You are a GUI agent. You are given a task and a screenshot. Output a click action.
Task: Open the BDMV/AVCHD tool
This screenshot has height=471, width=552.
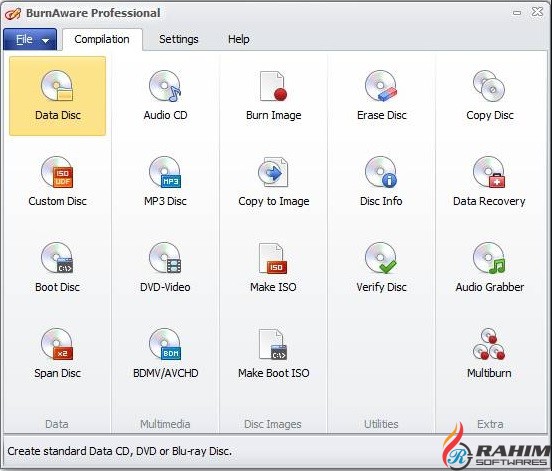coord(165,353)
